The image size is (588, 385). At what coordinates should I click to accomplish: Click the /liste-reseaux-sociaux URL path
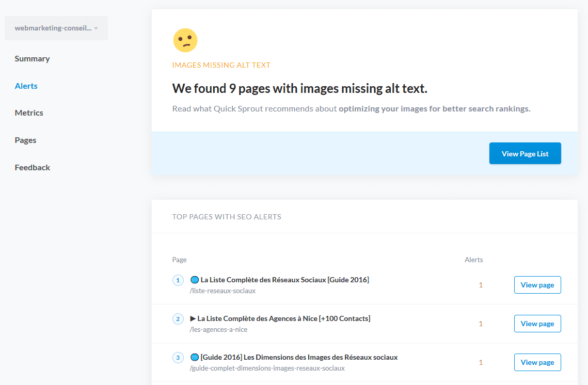(223, 291)
